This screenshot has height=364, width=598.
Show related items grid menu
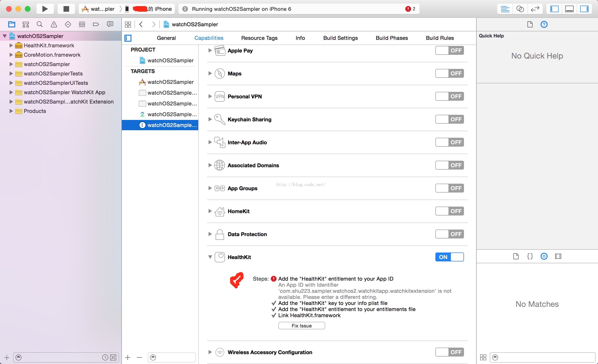(x=128, y=24)
